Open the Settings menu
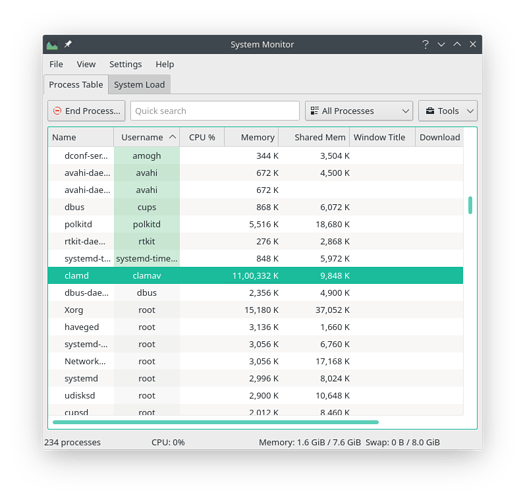Screen dimensions: 525x500 click(126, 64)
